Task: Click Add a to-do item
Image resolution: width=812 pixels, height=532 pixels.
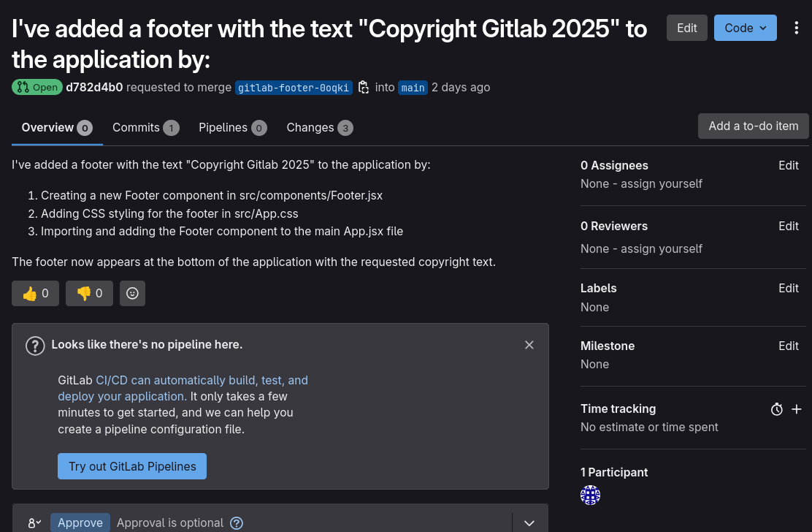Action: 753,126
